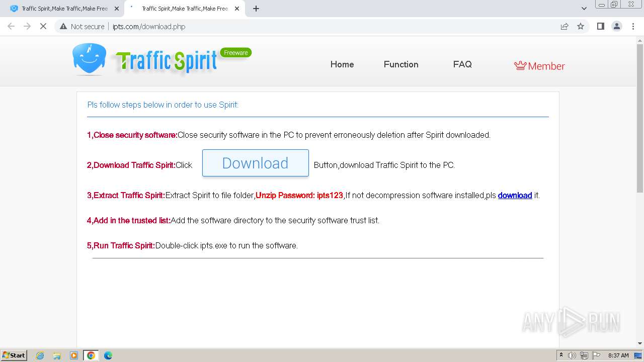Click the '2,Download Traffic Spirit:' heading
Viewport: 644px width, 362px height.
pos(131,165)
